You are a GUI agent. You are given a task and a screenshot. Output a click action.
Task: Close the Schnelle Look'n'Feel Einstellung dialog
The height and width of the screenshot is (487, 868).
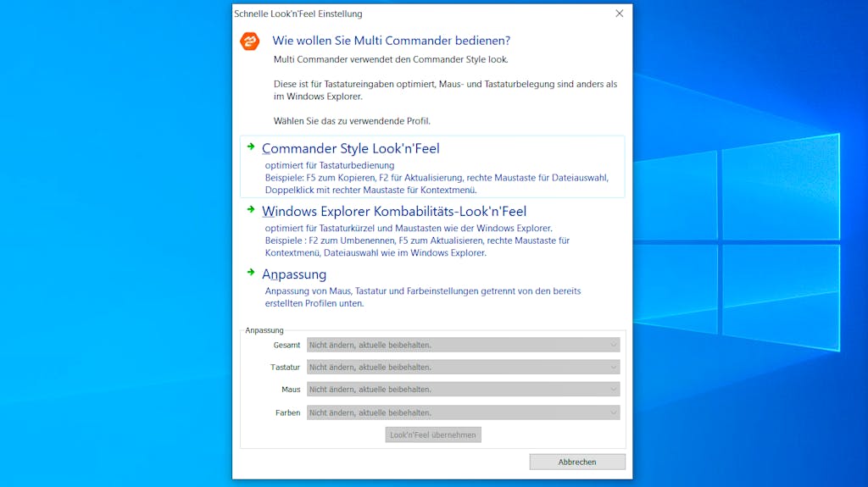[620, 14]
